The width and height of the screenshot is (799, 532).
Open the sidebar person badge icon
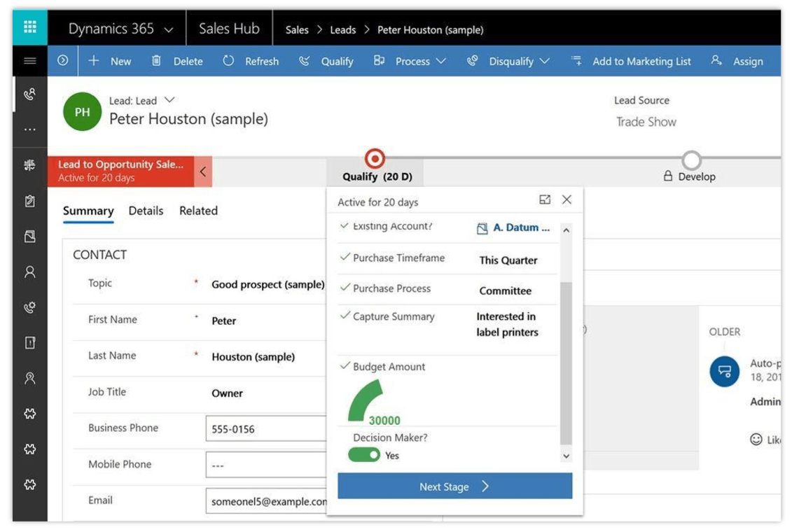(30, 378)
